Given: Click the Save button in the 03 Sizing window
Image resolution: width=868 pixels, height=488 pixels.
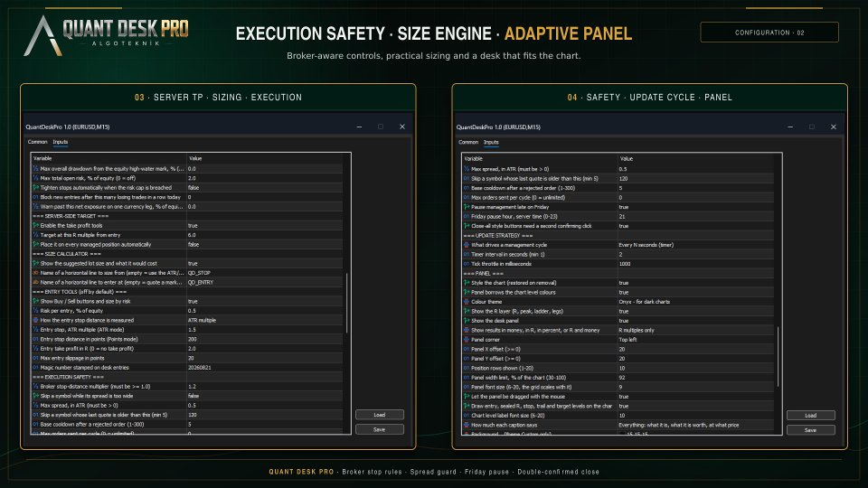Looking at the screenshot, I should [x=380, y=429].
